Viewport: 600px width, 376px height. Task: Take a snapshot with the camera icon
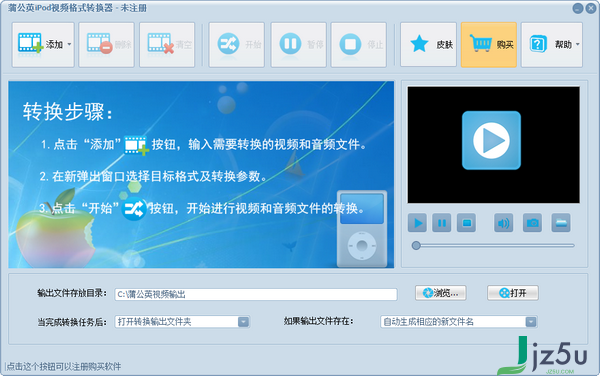pos(532,223)
